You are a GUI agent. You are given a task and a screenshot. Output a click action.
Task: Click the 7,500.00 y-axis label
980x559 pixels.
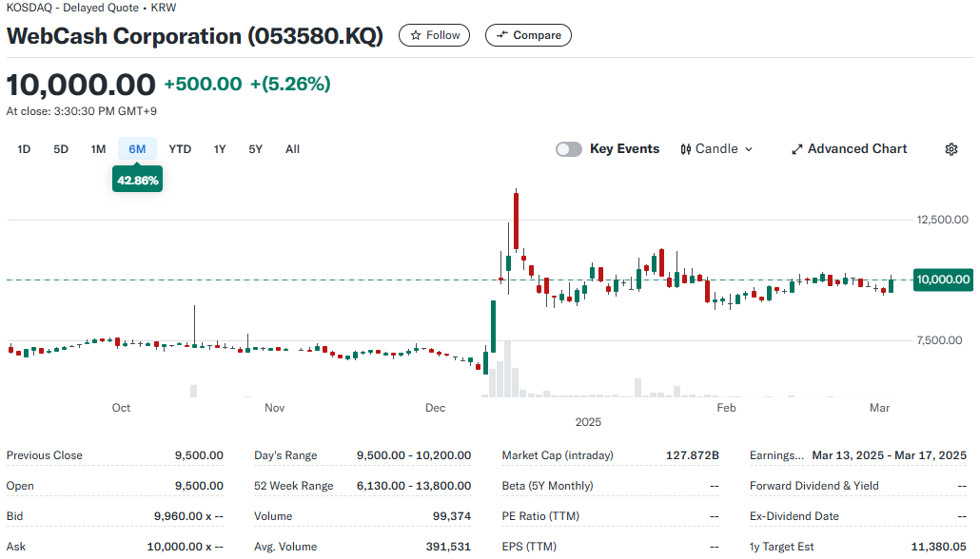click(x=939, y=340)
